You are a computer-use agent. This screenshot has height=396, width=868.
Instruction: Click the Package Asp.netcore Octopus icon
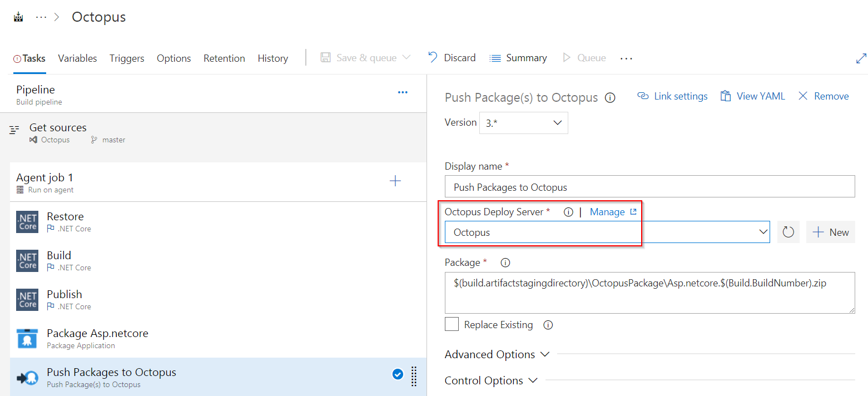click(x=27, y=338)
